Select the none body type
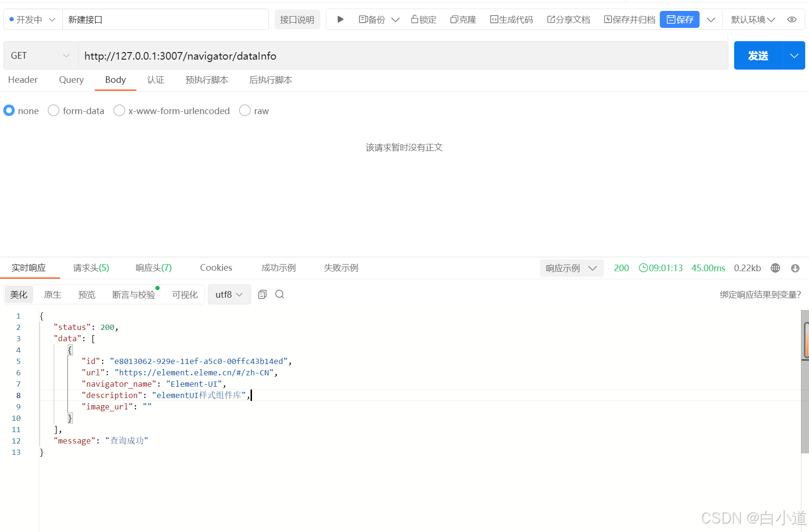The image size is (809, 532). (9, 110)
